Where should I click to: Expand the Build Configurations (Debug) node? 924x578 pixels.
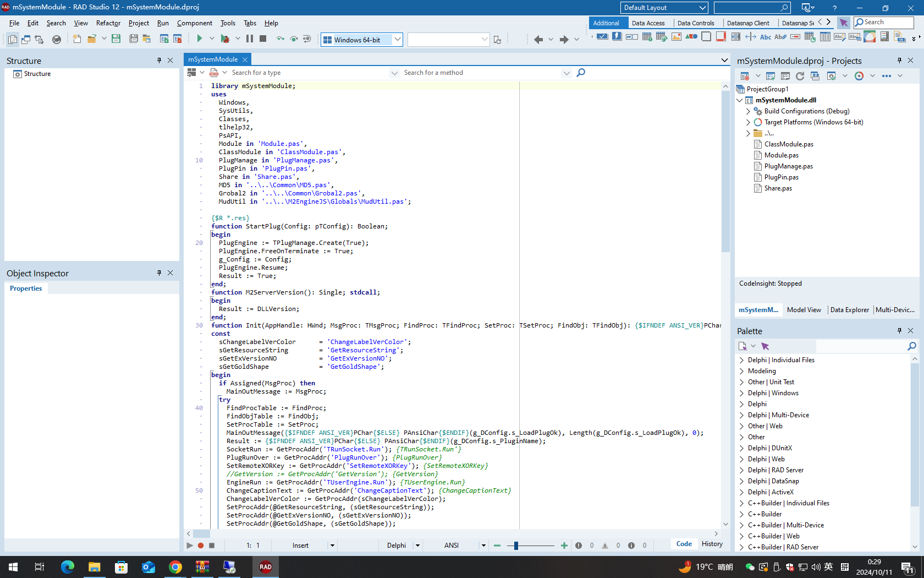pos(748,111)
